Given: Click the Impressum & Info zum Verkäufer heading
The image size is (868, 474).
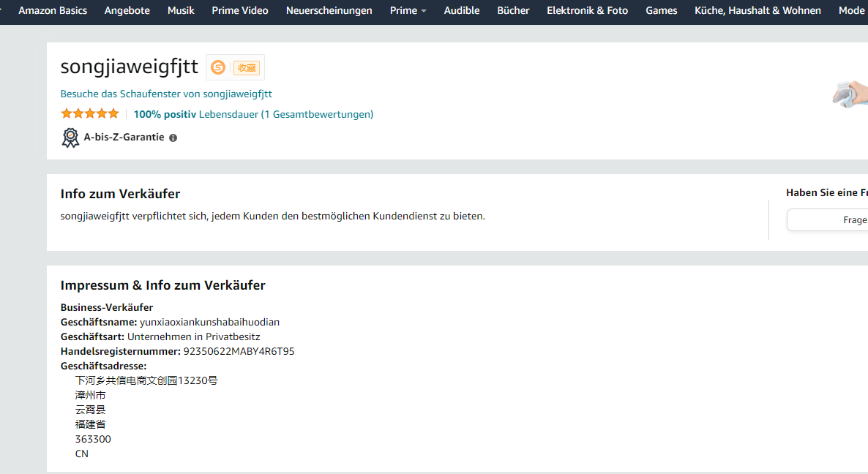Looking at the screenshot, I should click(162, 285).
